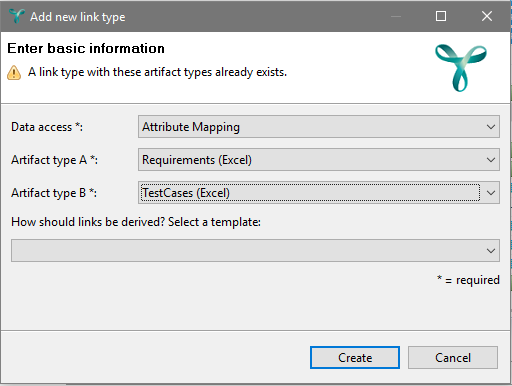Expand the Artifact type B dropdown

[319, 193]
